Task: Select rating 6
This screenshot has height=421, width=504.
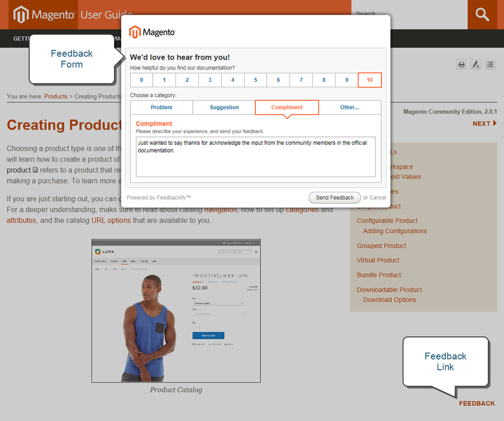Action: [278, 80]
